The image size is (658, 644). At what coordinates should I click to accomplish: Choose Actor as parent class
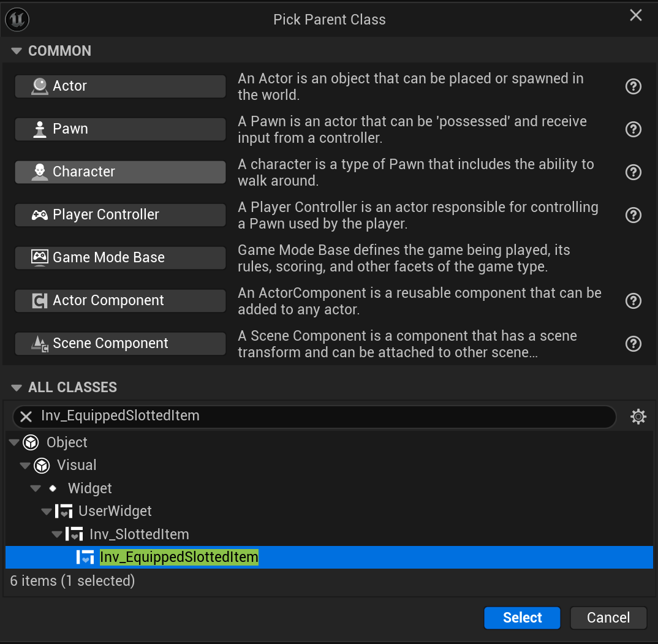(x=120, y=86)
